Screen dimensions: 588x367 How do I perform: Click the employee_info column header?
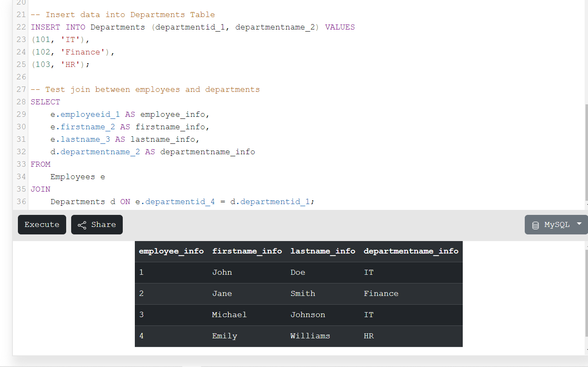tap(171, 251)
